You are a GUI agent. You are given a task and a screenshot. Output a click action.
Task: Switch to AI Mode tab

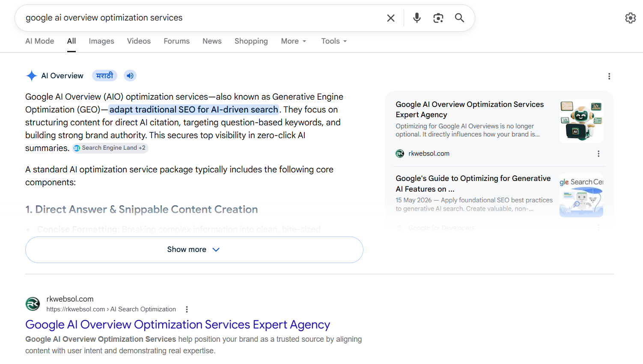pyautogui.click(x=39, y=41)
